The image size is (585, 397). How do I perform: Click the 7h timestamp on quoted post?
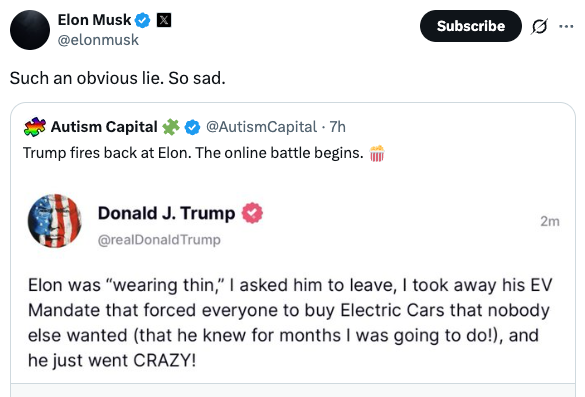[x=337, y=127]
